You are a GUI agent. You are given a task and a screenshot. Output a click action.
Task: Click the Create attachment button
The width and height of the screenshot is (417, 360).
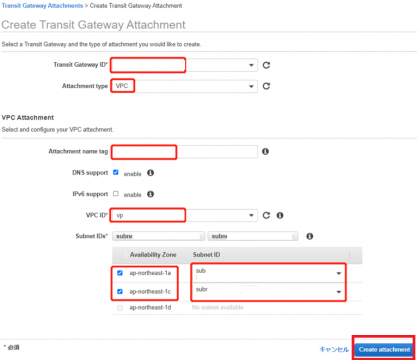tap(384, 349)
